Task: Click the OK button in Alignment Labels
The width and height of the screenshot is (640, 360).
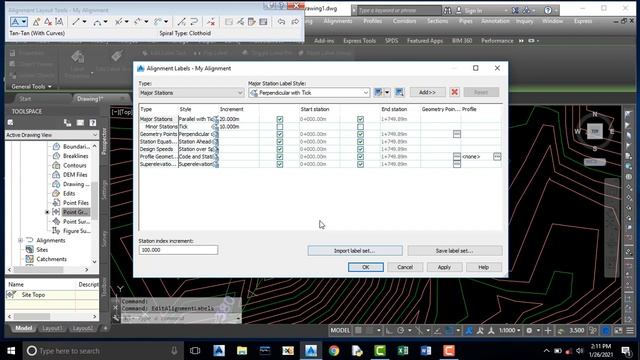Action: [x=365, y=267]
